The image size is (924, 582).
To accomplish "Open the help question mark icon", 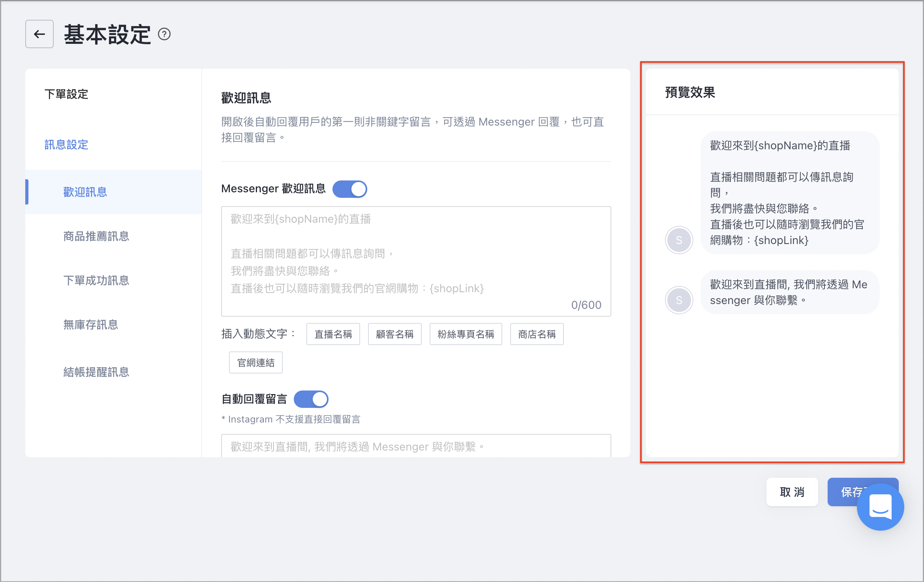I will 164,34.
